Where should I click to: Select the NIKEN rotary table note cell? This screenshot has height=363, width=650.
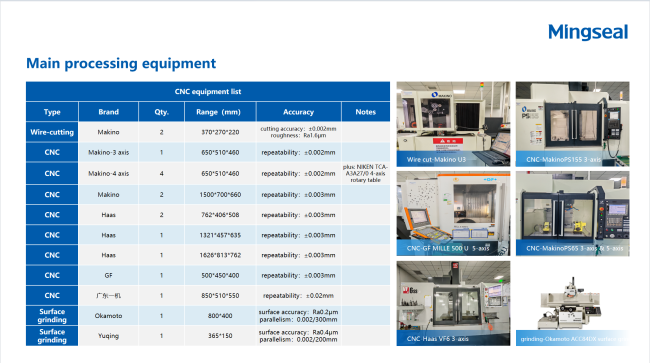pos(365,173)
